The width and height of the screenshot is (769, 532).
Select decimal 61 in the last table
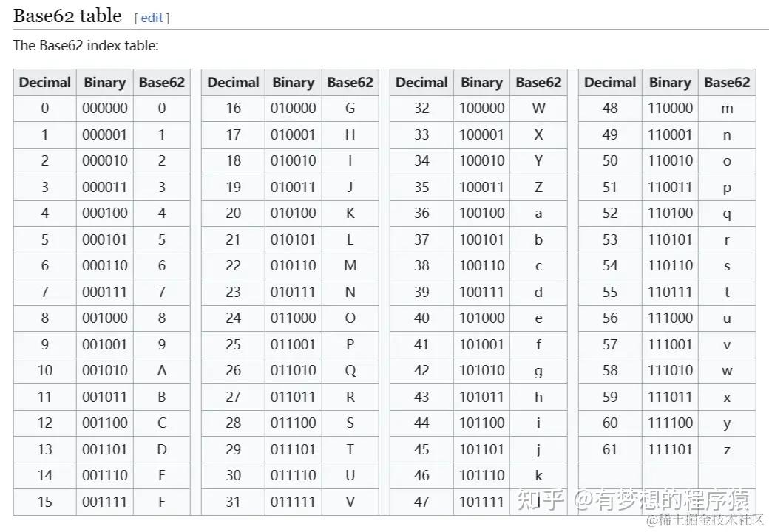[x=609, y=449]
